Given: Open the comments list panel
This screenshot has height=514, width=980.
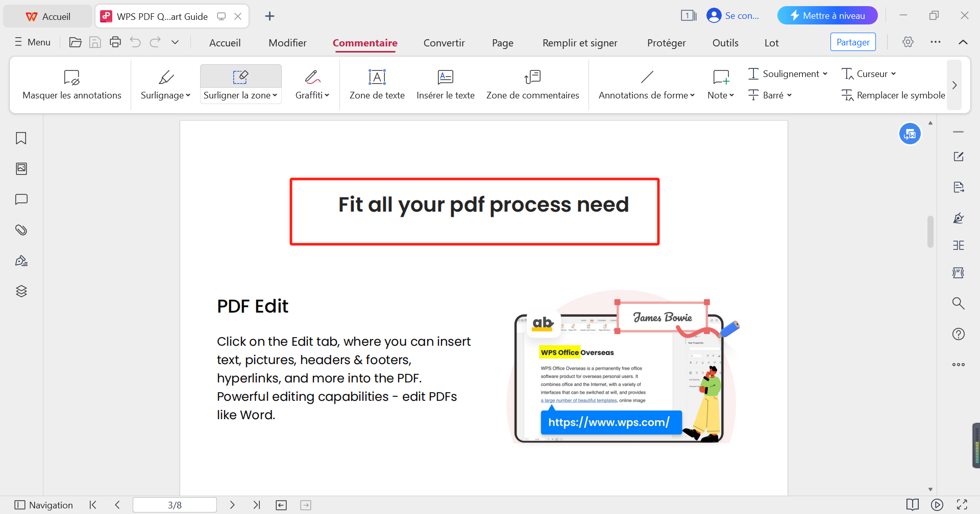Looking at the screenshot, I should pos(21,199).
